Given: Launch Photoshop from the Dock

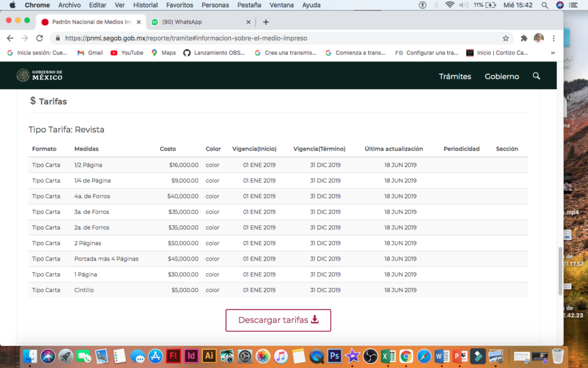Looking at the screenshot, I should click(334, 356).
